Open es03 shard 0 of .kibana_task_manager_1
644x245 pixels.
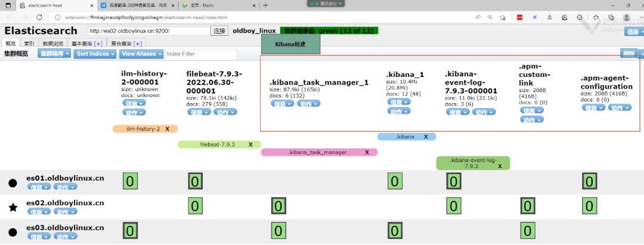coord(278,231)
